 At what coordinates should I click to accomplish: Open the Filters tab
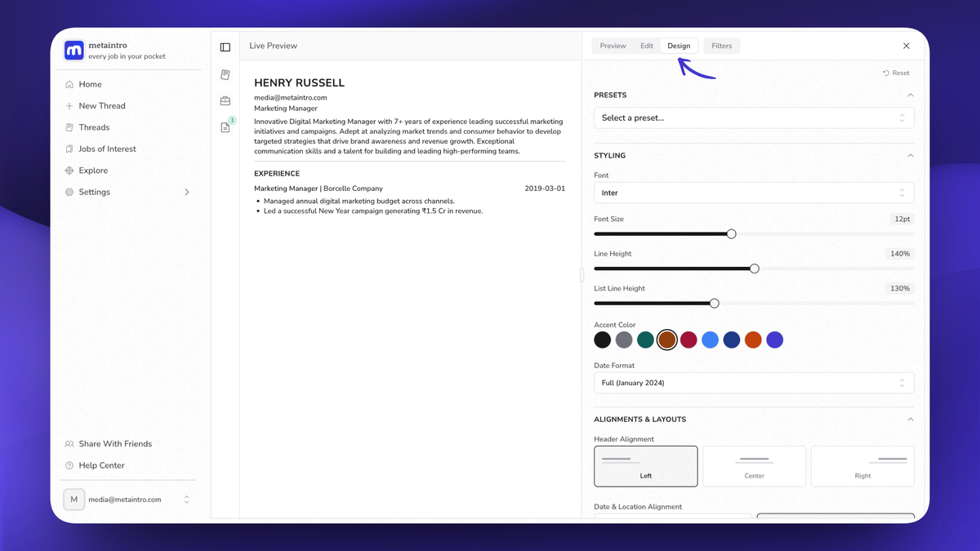722,46
